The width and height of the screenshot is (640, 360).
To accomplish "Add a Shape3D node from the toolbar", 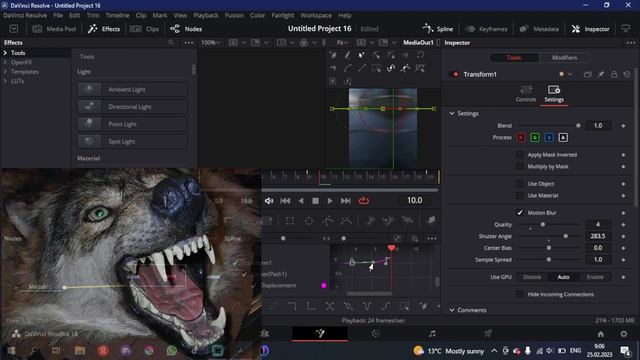I will coord(431,221).
